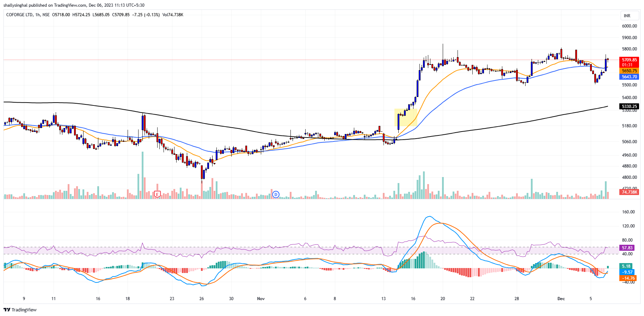Click the 5500.00 price axis label
The height and width of the screenshot is (316, 644).
[x=630, y=85]
